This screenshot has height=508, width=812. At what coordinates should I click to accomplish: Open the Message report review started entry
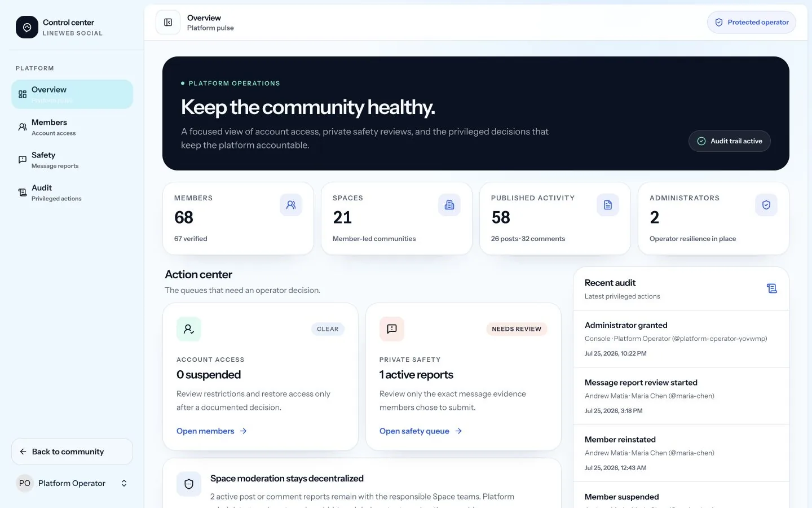pyautogui.click(x=681, y=396)
